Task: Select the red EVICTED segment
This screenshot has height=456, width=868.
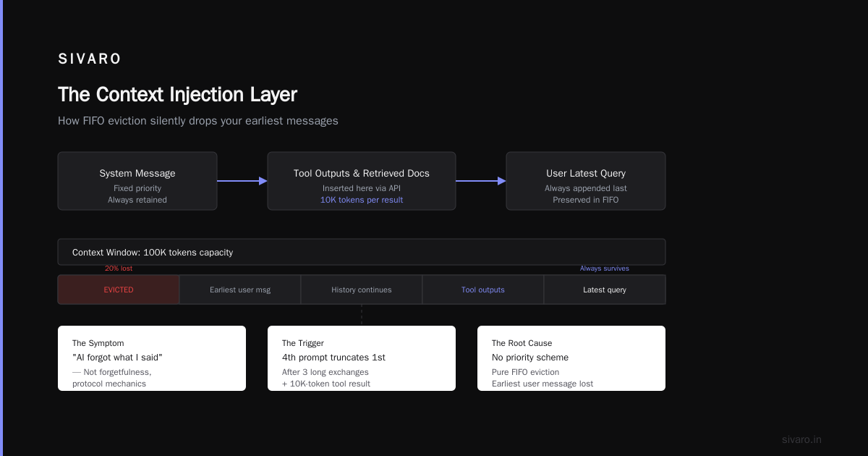Action: pos(119,290)
